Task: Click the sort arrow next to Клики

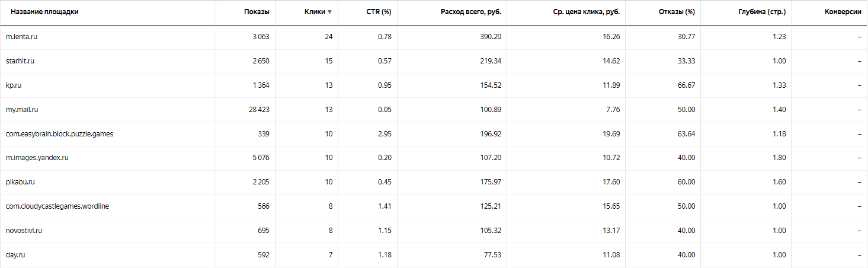Action: click(329, 12)
